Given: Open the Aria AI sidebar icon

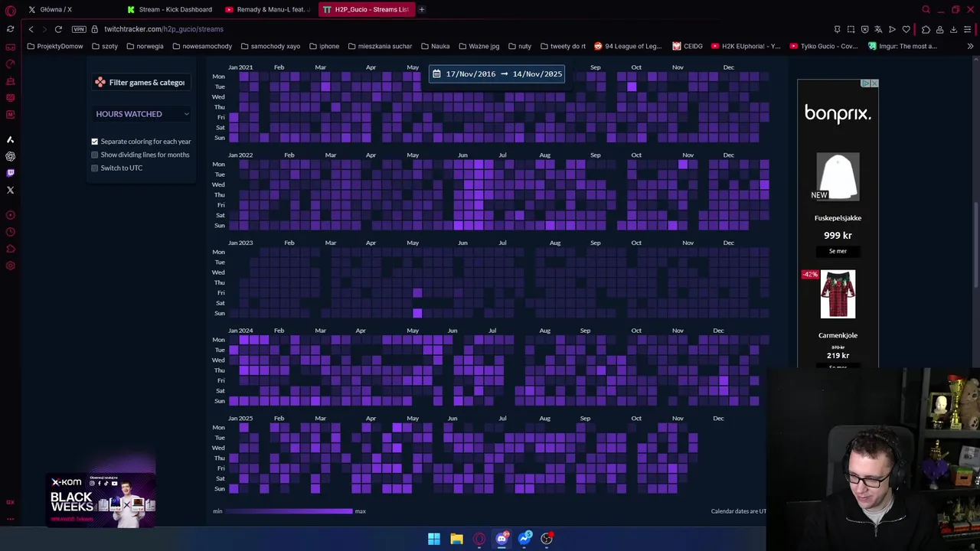Looking at the screenshot, I should 10,139.
